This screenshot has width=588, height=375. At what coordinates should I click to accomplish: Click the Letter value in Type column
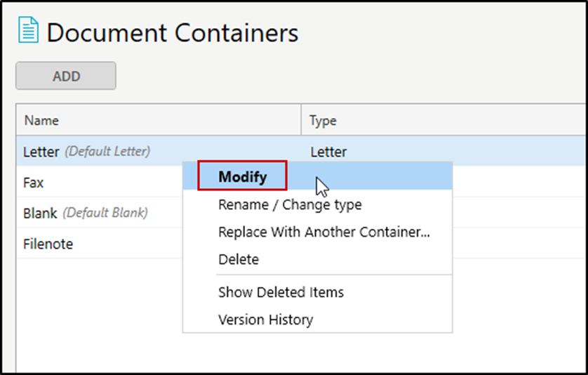tap(328, 152)
